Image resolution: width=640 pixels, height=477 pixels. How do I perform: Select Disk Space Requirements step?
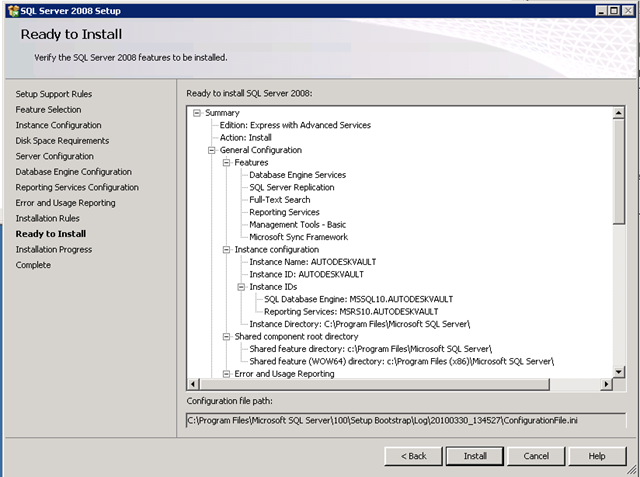point(62,140)
